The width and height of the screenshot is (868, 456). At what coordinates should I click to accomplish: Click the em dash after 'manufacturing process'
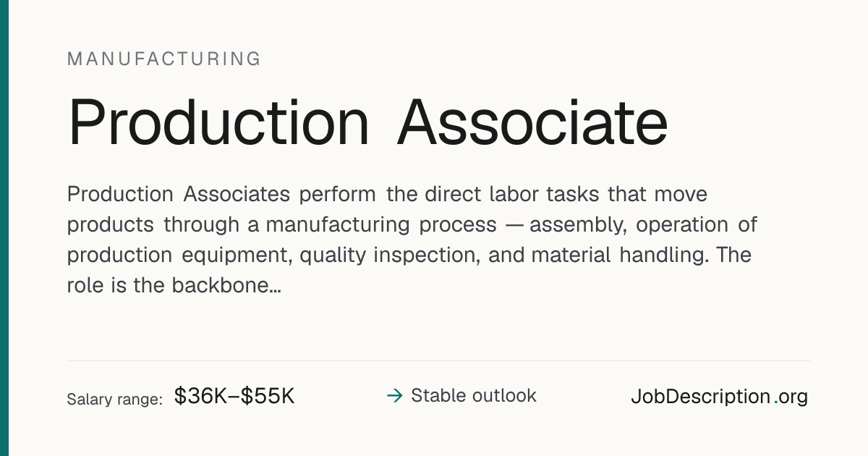click(x=514, y=225)
